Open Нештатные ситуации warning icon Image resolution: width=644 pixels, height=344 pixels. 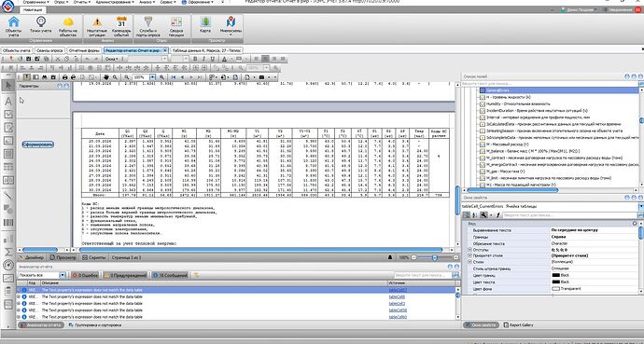coord(97,27)
